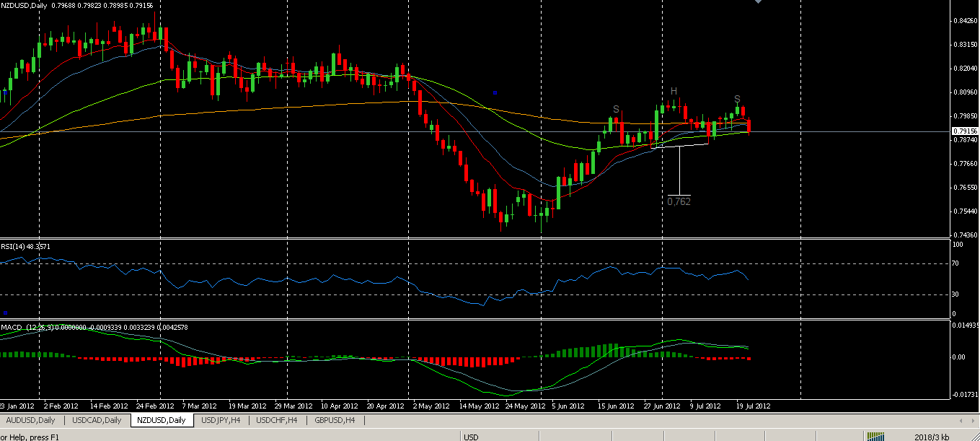Switch to the USDCAD,Daily chart tab

click(x=97, y=420)
